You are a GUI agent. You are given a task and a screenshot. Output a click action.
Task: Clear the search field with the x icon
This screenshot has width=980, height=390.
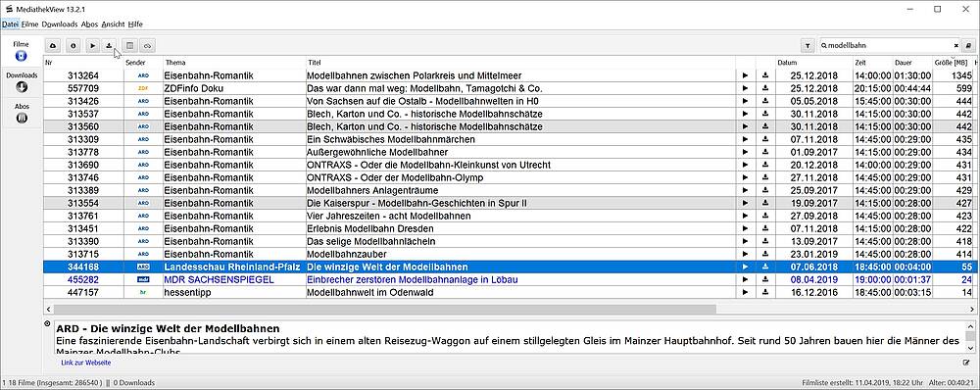click(955, 46)
